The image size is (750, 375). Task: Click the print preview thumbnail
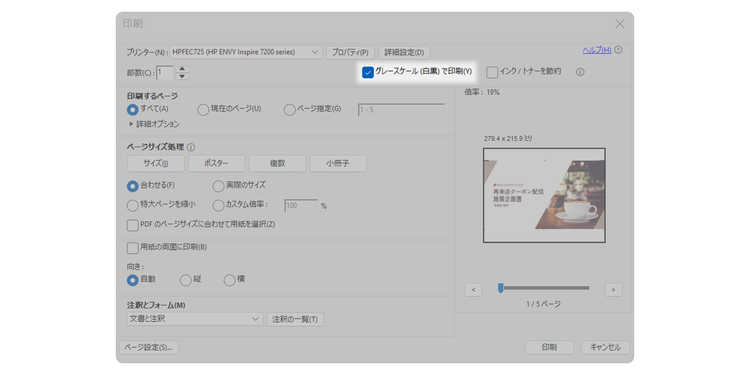[544, 195]
